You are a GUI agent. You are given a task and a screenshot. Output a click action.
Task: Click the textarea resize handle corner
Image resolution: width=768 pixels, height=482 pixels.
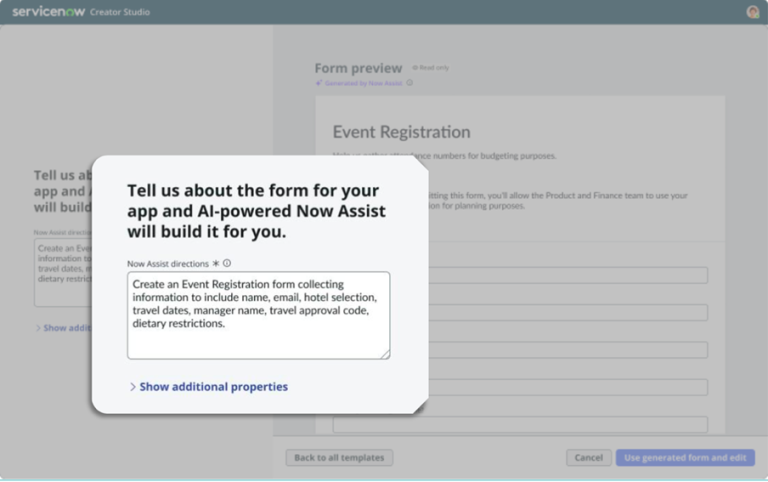pos(385,354)
